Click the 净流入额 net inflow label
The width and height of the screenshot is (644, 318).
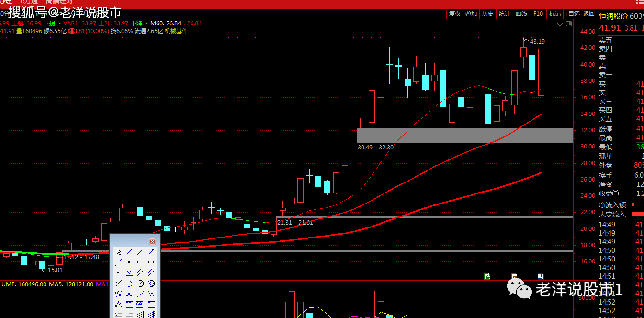(x=612, y=205)
